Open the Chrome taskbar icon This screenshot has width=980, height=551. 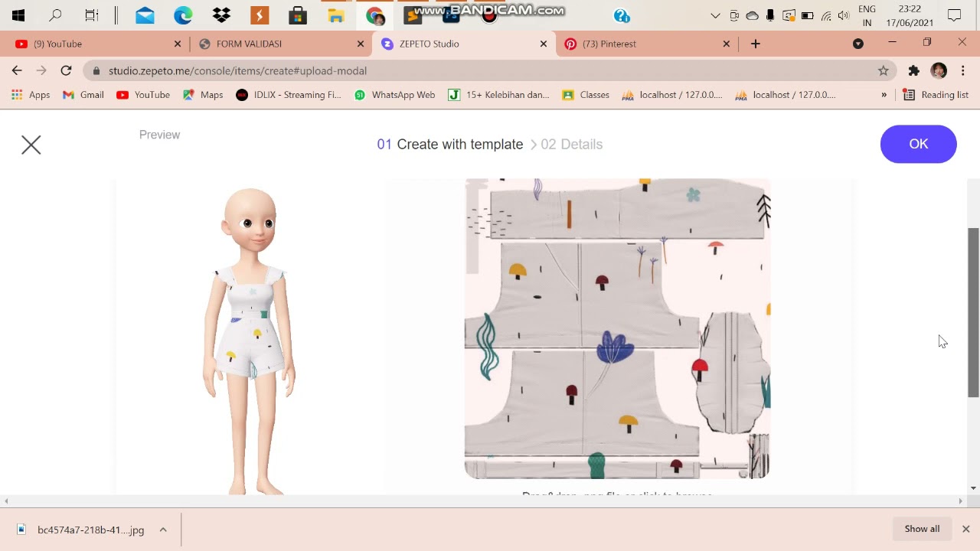374,15
